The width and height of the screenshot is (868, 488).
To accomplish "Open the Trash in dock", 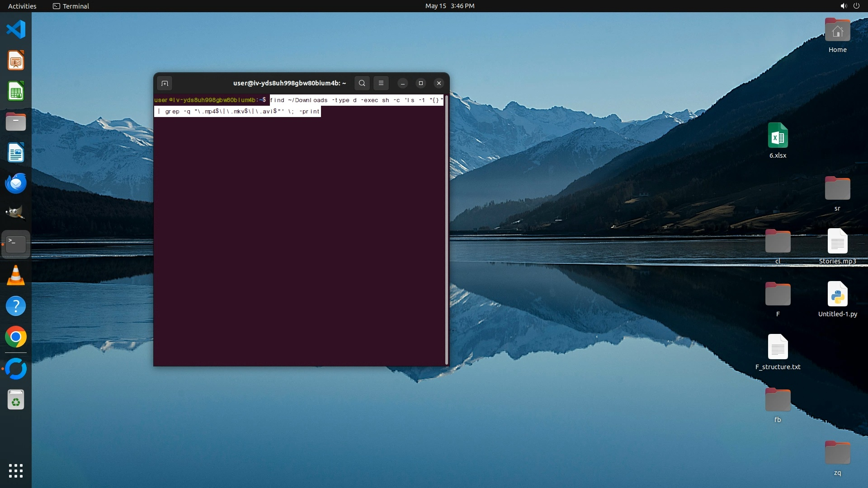I will 16,400.
